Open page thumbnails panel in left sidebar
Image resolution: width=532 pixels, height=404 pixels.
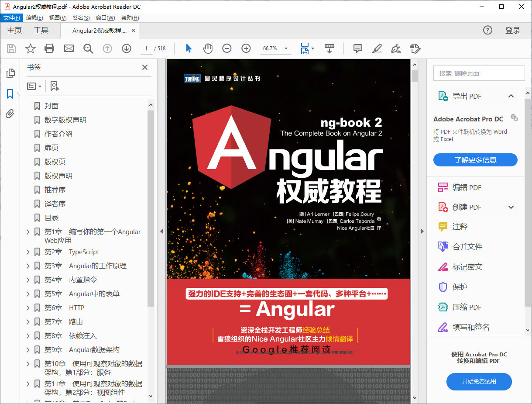10,73
